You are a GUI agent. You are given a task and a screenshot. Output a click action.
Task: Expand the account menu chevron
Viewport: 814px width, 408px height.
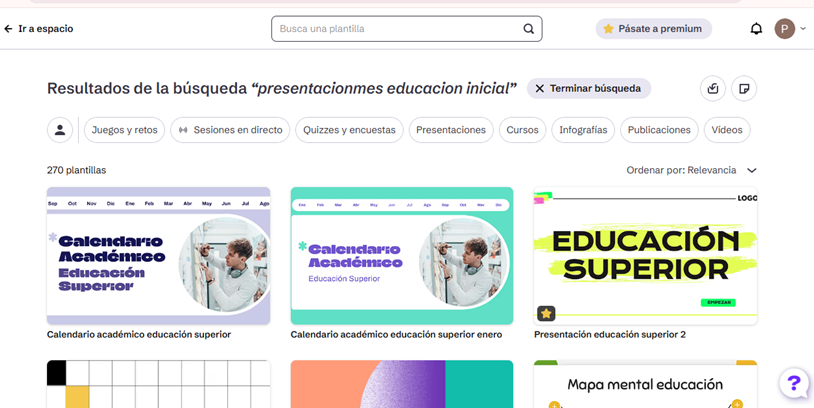coord(803,29)
